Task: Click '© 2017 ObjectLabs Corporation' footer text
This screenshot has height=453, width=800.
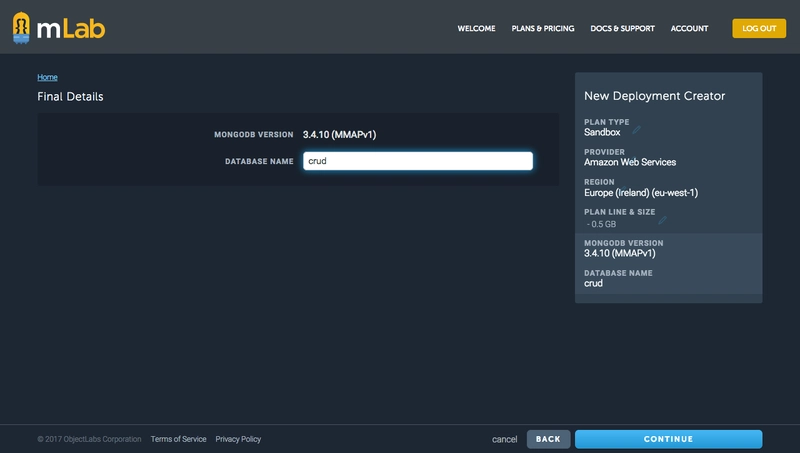Action: (89, 439)
